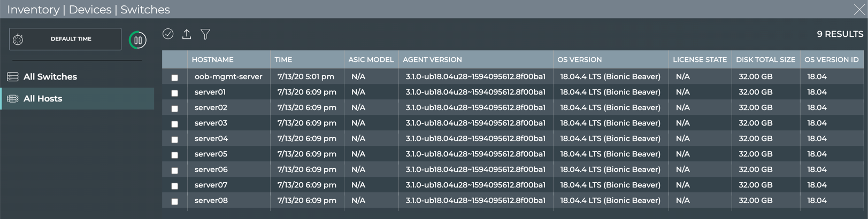Click the select all checkmark icon

[x=168, y=34]
